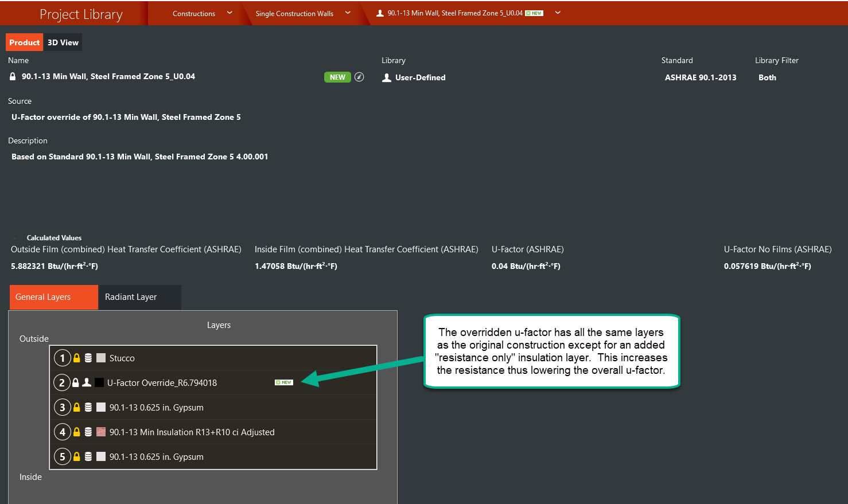Screen dimensions: 848x504
Task: Click database icon on R13+R10 insulation layer
Action: [88, 432]
